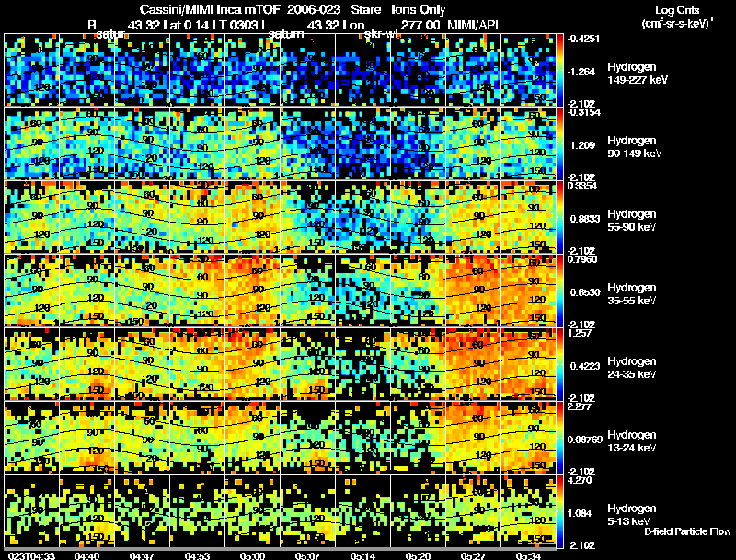Click the '0.8833' colorbar value

click(585, 219)
